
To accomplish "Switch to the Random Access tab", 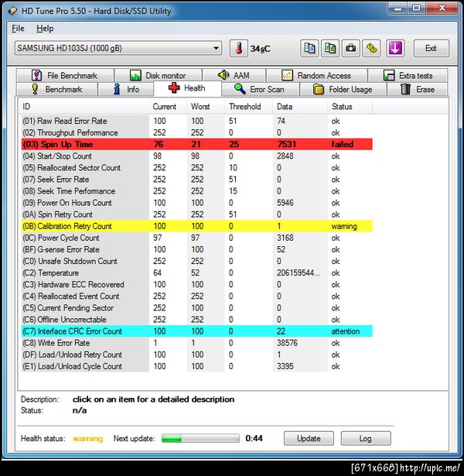I will pyautogui.click(x=317, y=75).
